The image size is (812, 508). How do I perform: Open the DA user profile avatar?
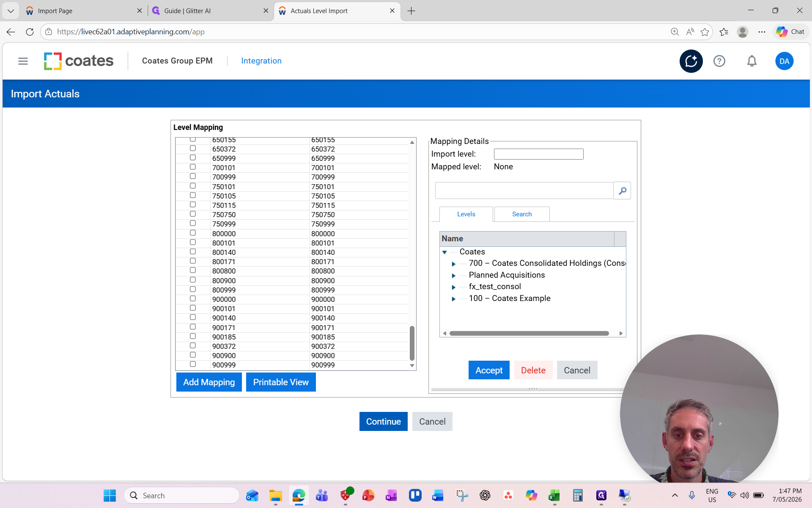[784, 61]
